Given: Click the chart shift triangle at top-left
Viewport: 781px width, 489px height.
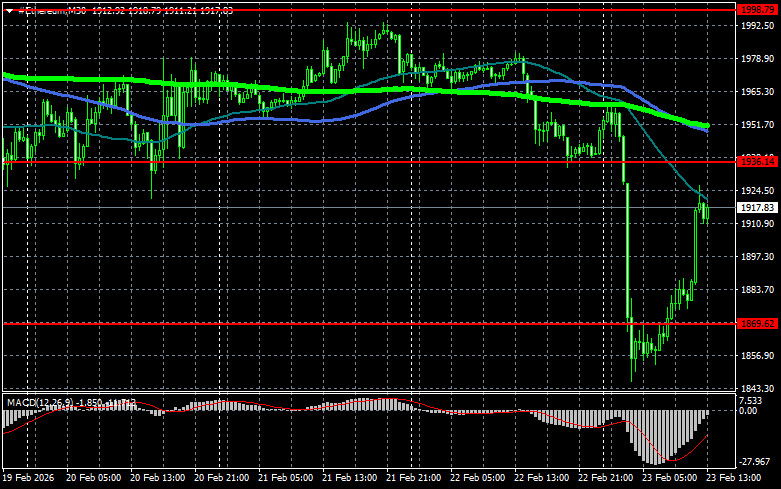Looking at the screenshot, I should (6, 10).
